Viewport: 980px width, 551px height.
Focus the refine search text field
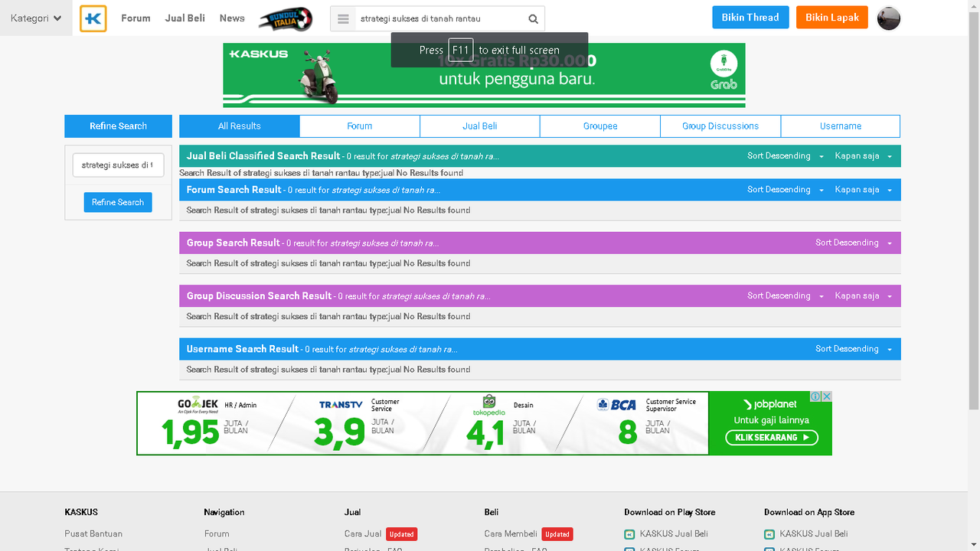[x=118, y=165]
